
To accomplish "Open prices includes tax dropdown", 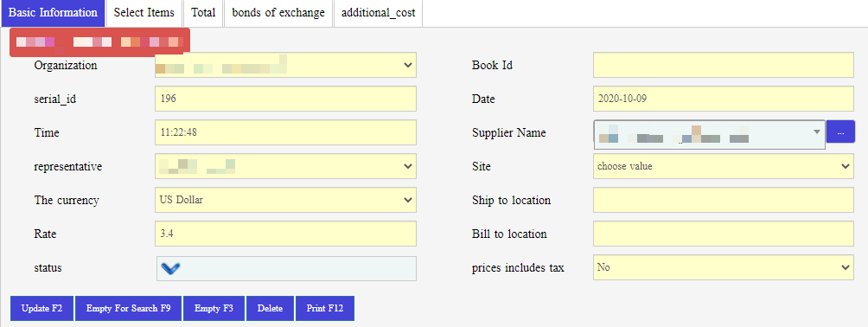I will [724, 267].
